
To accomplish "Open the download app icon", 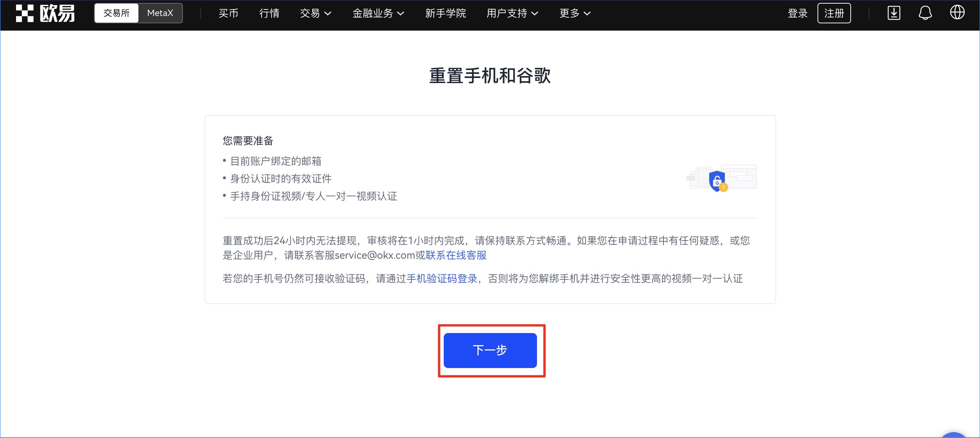I will tap(894, 12).
